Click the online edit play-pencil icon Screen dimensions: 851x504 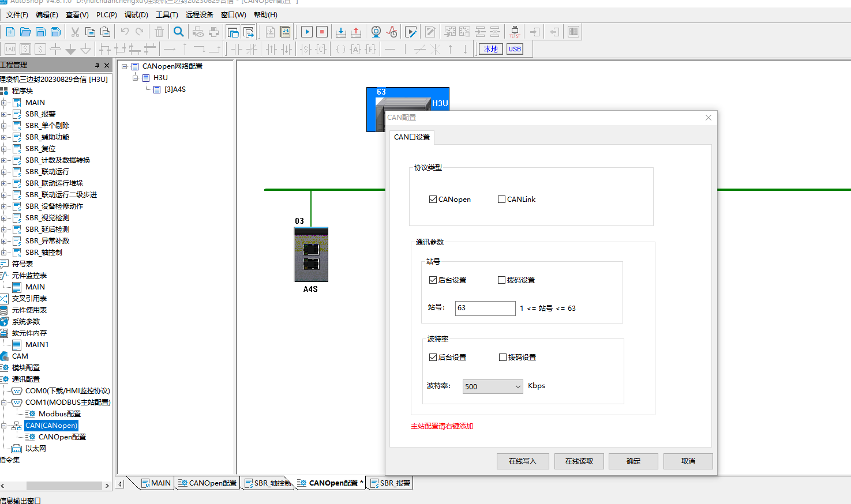(411, 32)
